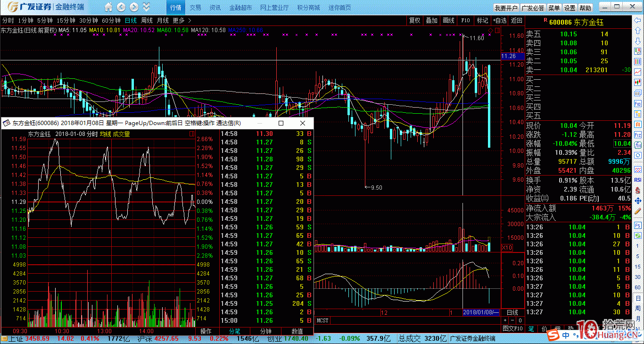
Task: Open the 网上营业厅 tab
Action: click(x=274, y=8)
